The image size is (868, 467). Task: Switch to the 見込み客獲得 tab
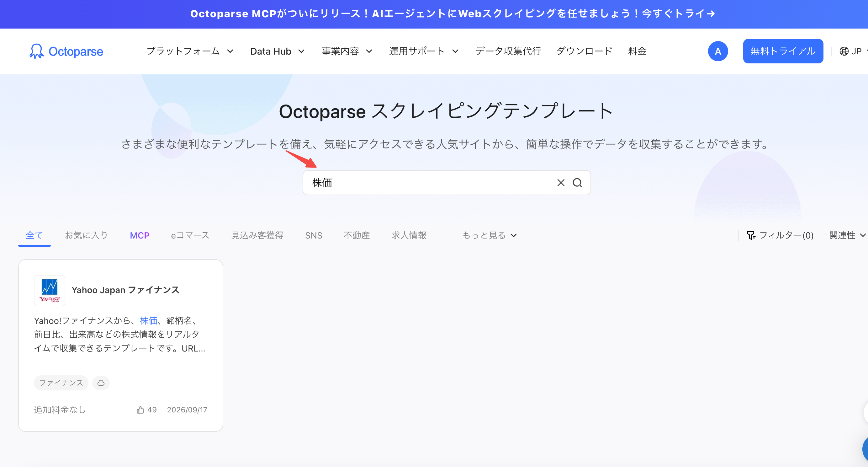257,235
